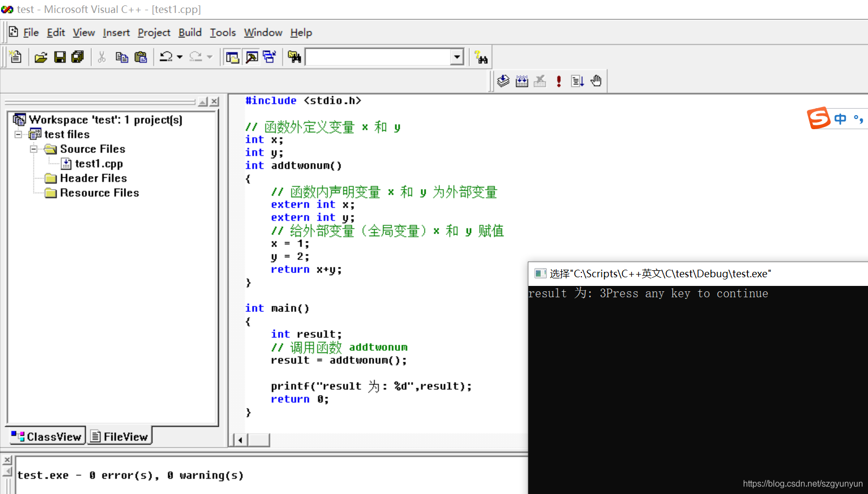Toggle the Output window icon
This screenshot has width=868, height=494.
coord(251,57)
